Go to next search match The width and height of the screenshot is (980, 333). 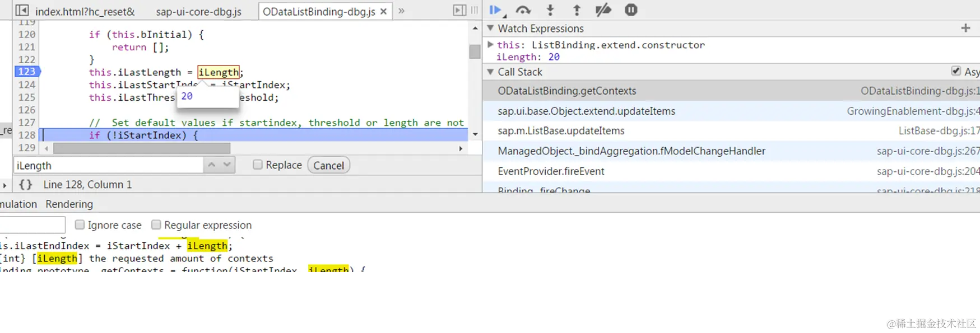(227, 165)
